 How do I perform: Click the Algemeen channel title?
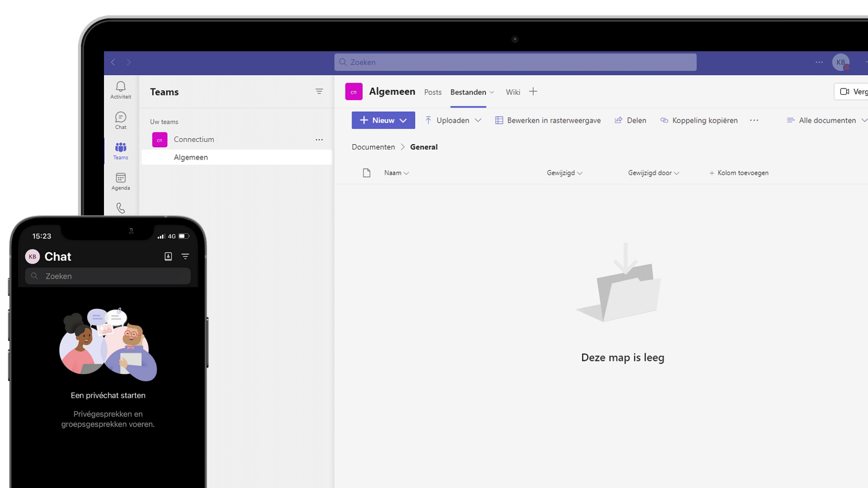click(x=392, y=91)
